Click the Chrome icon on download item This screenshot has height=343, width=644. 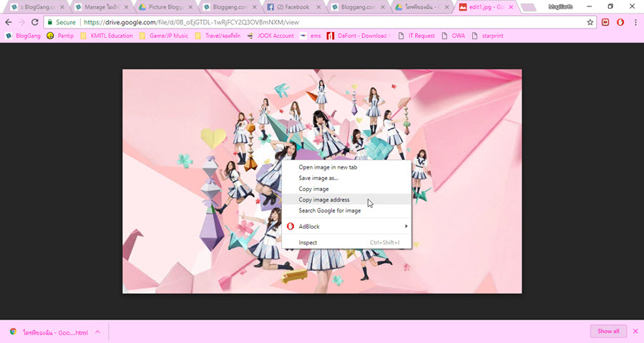tap(13, 332)
